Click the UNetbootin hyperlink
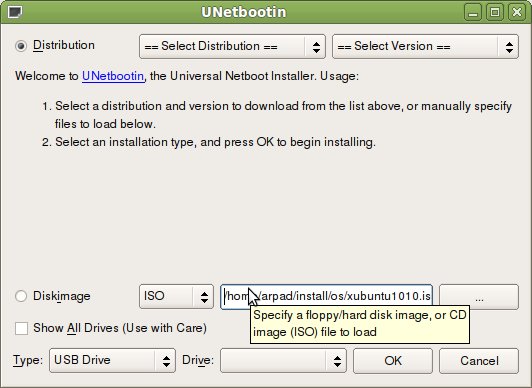 tap(113, 76)
